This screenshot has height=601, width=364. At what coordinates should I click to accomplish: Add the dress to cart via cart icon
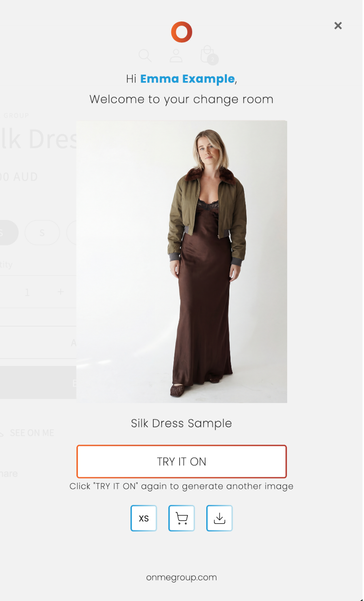point(182,518)
